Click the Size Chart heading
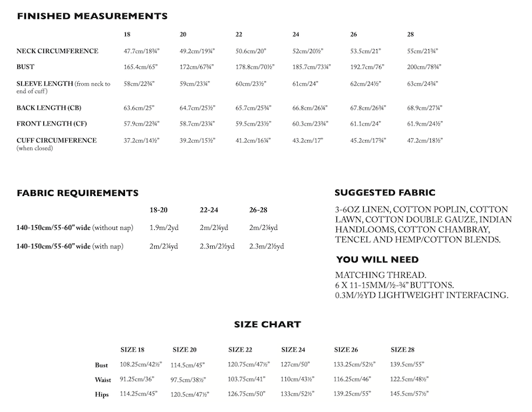 267,325
